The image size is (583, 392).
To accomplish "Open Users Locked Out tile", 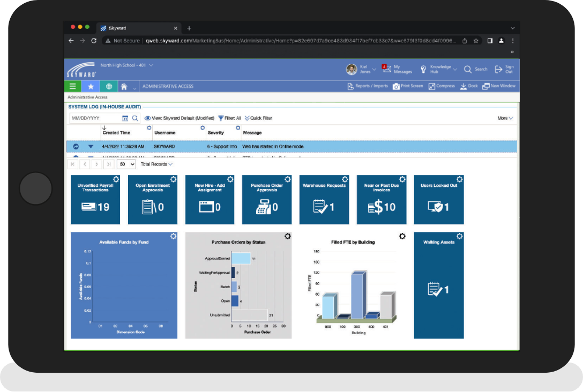I will coord(439,200).
